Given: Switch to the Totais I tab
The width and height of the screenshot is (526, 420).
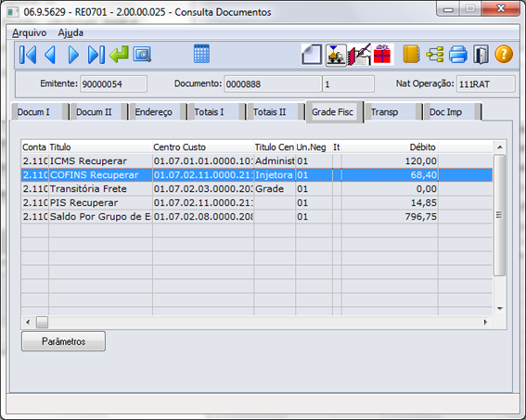Looking at the screenshot, I should tap(217, 112).
